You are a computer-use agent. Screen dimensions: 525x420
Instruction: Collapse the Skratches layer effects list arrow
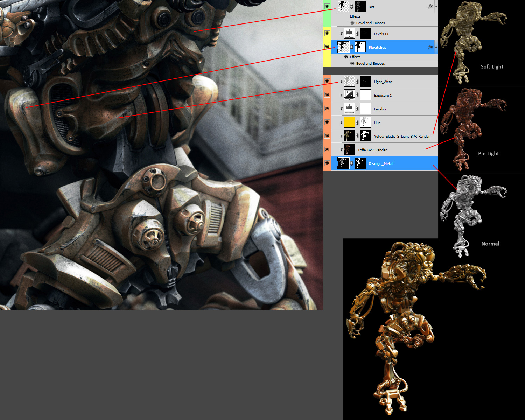pos(436,47)
